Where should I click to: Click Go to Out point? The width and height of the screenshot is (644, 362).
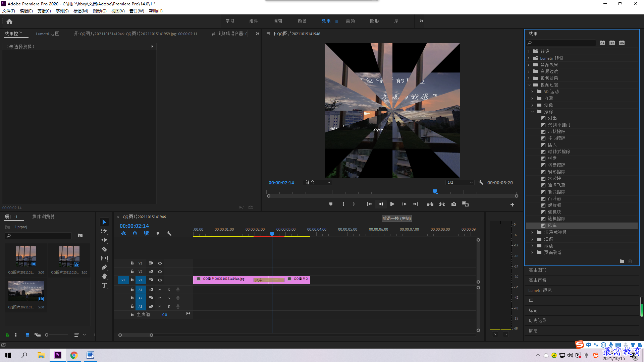pyautogui.click(x=416, y=204)
